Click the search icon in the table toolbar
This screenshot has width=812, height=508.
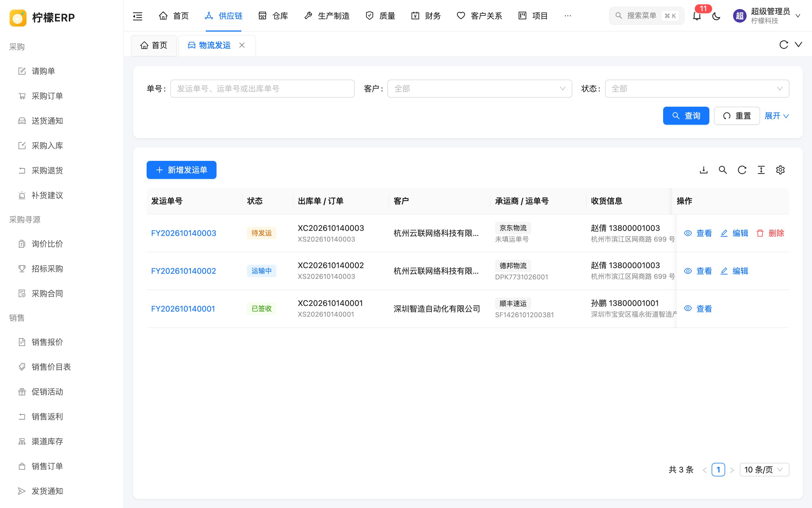click(x=723, y=170)
